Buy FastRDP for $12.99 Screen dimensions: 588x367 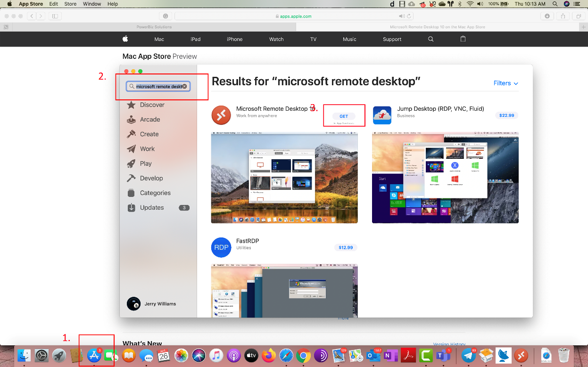[x=346, y=247]
